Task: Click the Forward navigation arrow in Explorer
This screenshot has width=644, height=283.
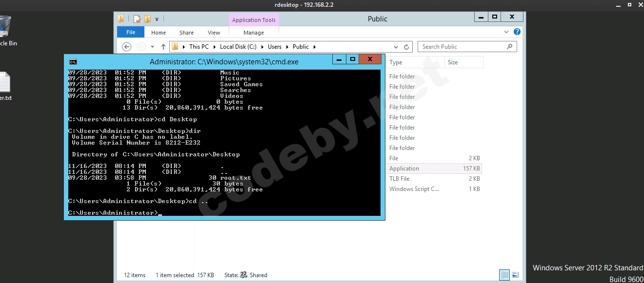Action: pyautogui.click(x=141, y=47)
